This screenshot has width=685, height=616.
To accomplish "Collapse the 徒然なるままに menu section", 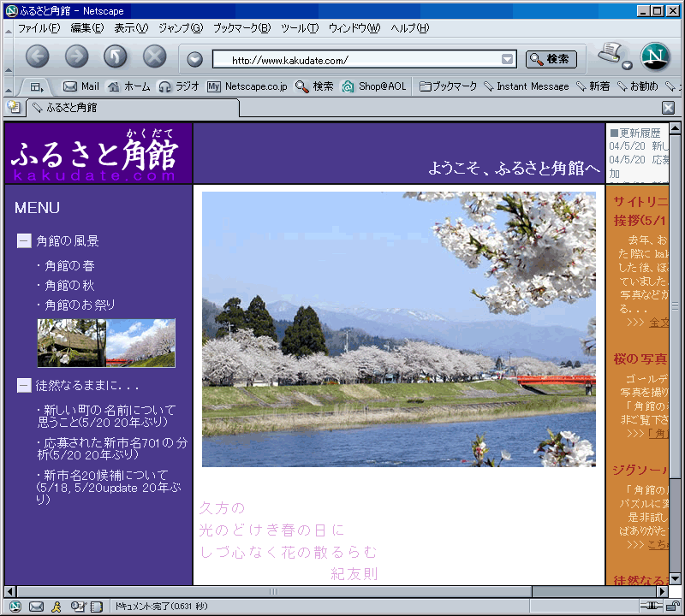I will (24, 385).
